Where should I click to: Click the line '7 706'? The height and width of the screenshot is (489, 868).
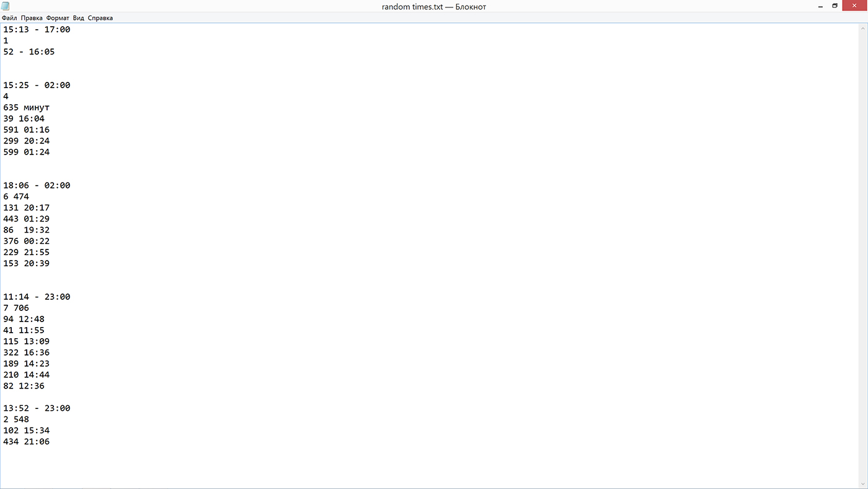(x=16, y=308)
